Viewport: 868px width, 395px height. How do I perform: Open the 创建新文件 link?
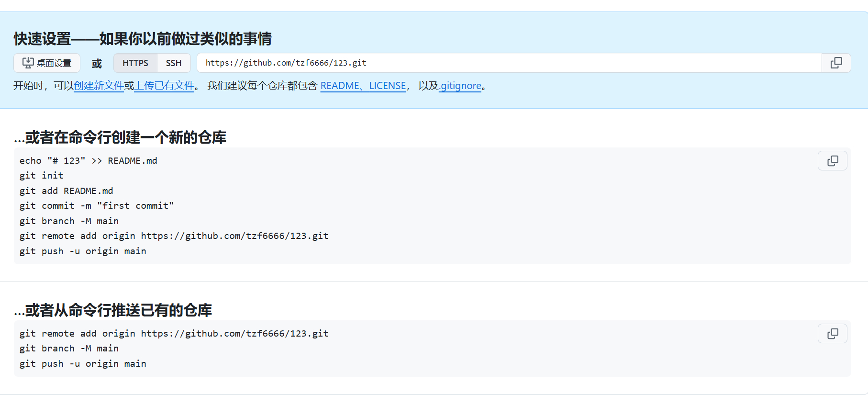pyautogui.click(x=99, y=86)
